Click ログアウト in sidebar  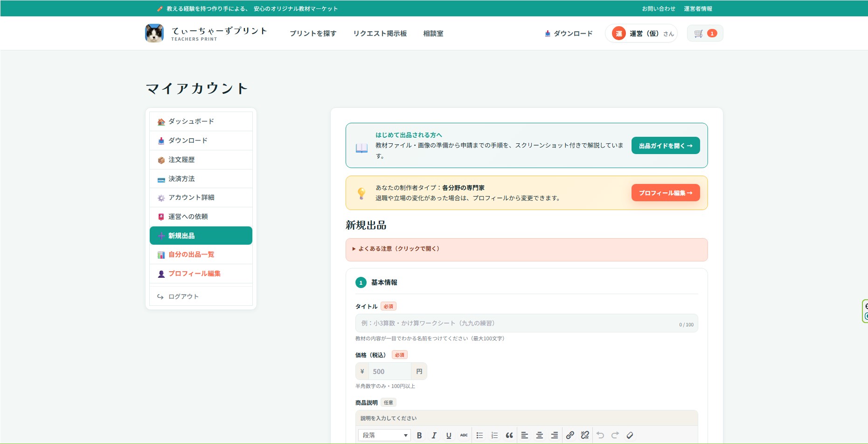pyautogui.click(x=201, y=296)
